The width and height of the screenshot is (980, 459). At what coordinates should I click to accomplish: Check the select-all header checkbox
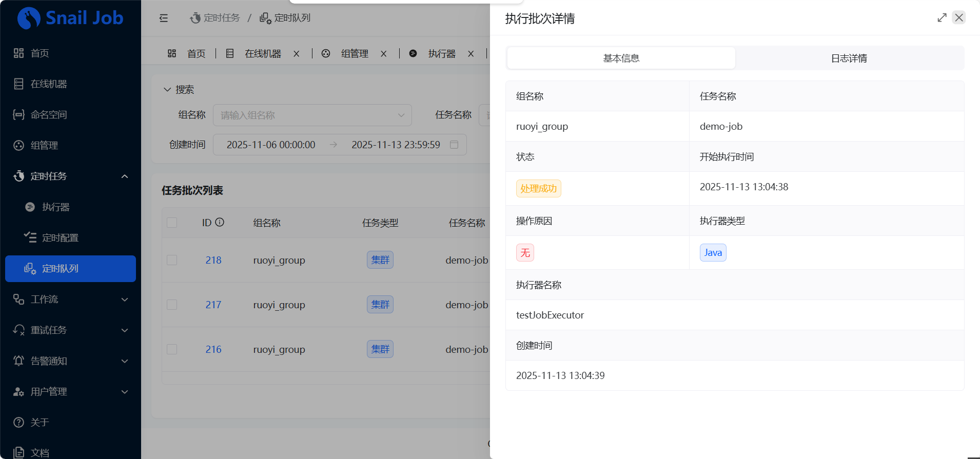pyautogui.click(x=172, y=223)
